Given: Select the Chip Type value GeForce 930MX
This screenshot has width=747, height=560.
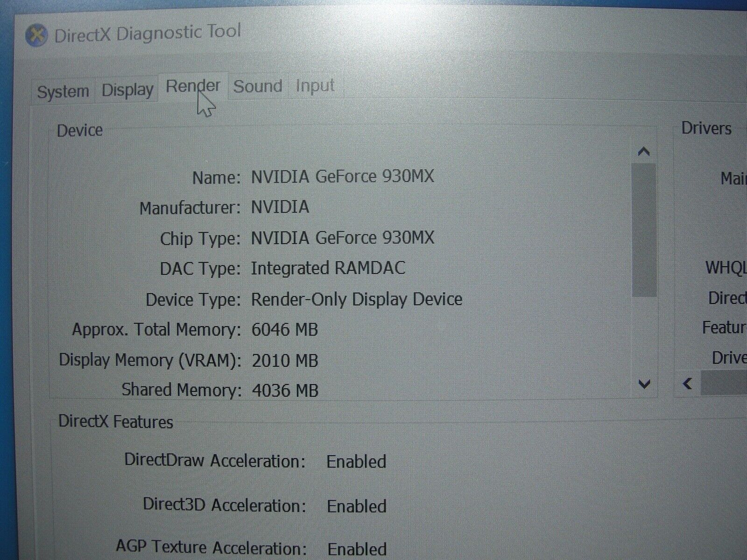Looking at the screenshot, I should [343, 238].
